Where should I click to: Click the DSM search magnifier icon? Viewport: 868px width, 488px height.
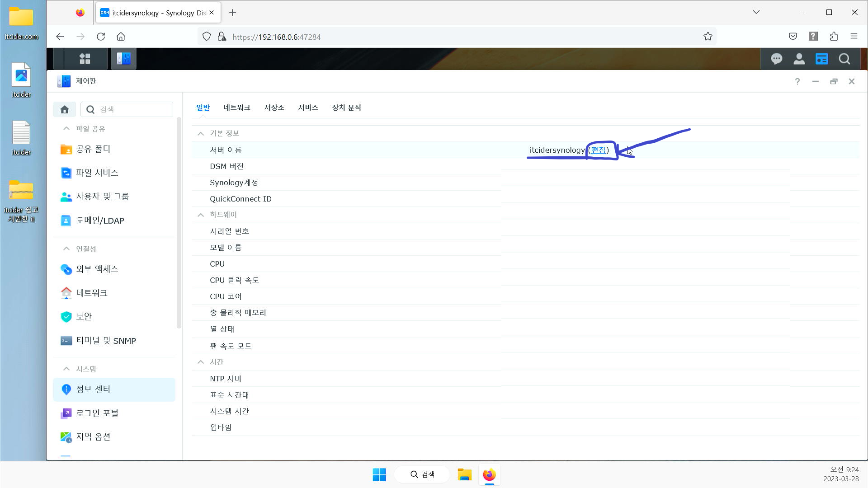pyautogui.click(x=844, y=59)
